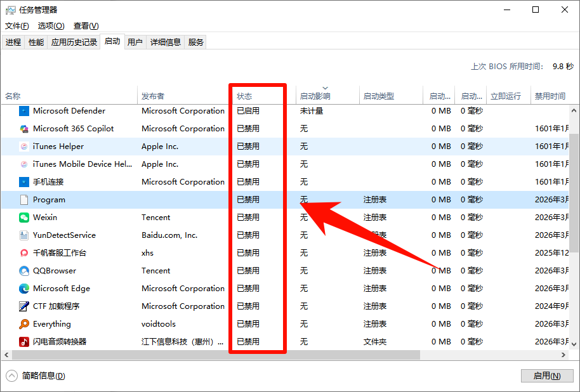
Task: Click the green Weixin icon
Action: click(x=24, y=218)
